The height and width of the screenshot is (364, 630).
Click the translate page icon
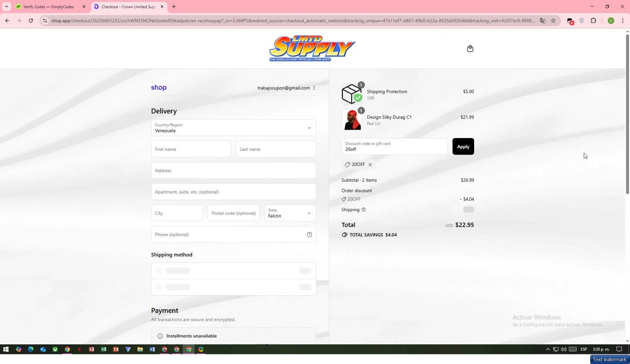pos(543,21)
